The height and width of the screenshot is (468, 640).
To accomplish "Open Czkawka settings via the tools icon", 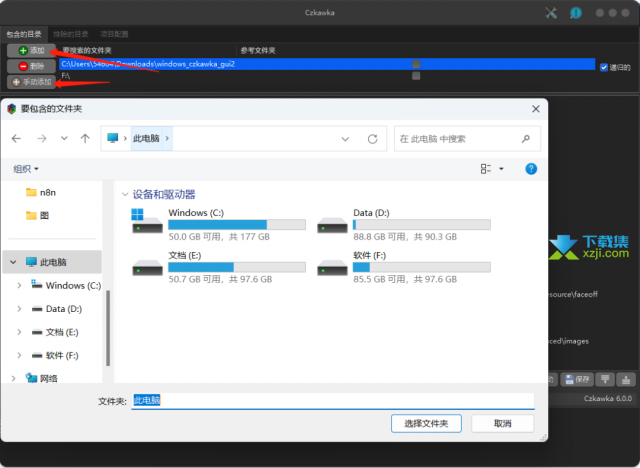I will pos(551,13).
